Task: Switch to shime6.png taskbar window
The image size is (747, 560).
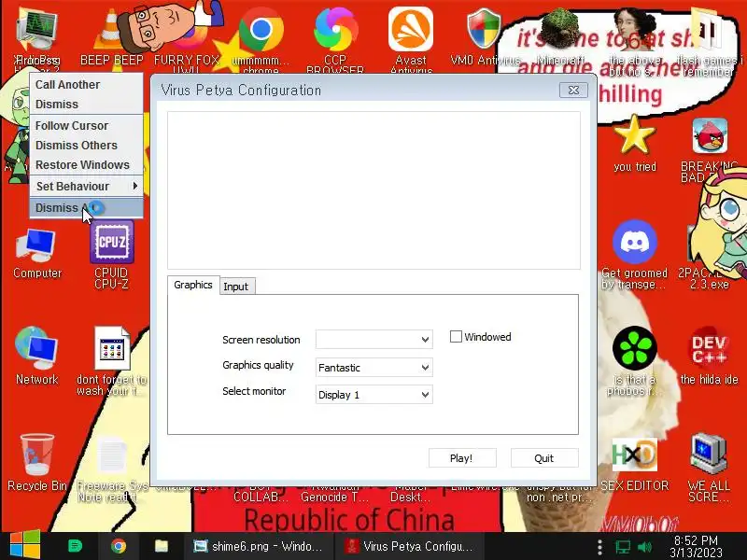Action: tap(259, 546)
